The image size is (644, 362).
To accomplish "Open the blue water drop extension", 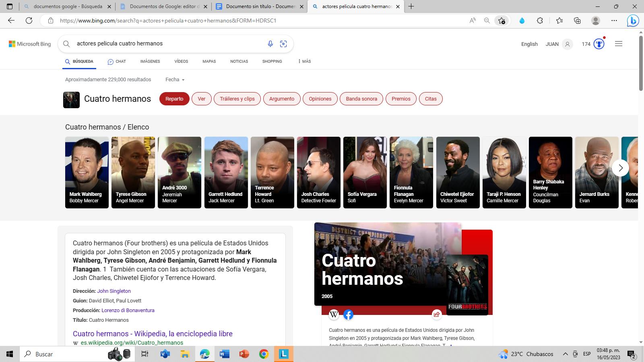I will [x=522, y=21].
